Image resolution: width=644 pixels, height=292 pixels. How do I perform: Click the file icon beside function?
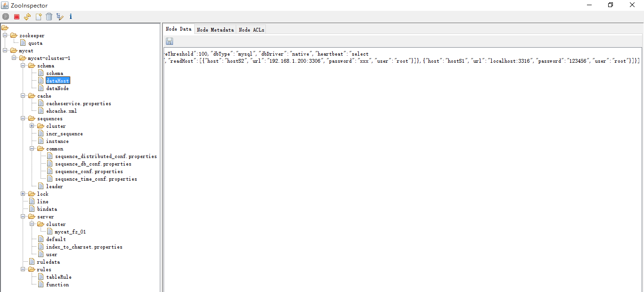[40, 284]
